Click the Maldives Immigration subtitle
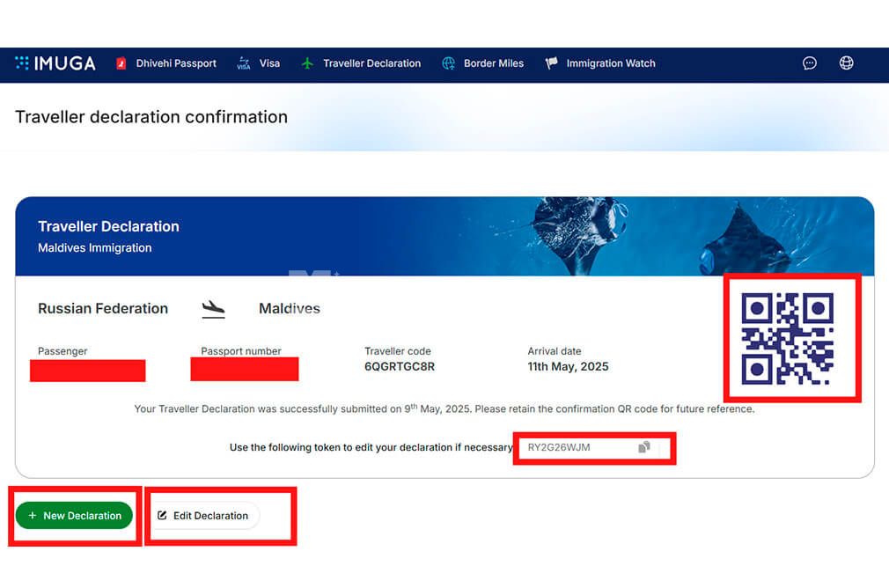The width and height of the screenshot is (889, 588). (x=95, y=248)
